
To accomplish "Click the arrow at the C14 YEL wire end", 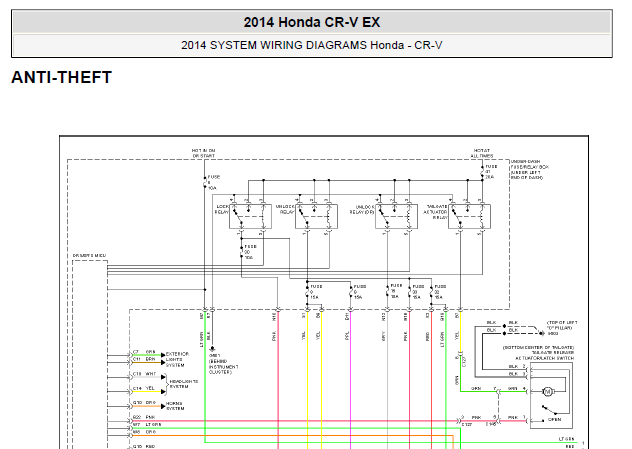I will coord(163,391).
